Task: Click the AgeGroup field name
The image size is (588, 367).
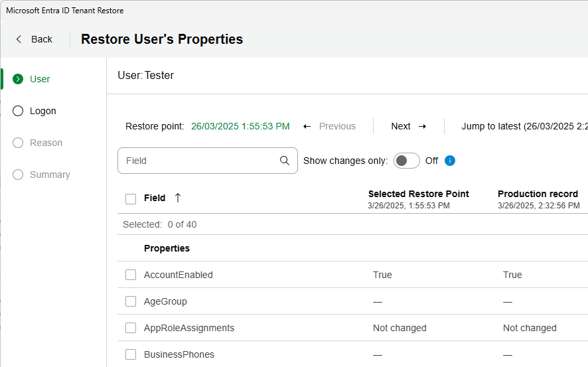Action: click(165, 301)
